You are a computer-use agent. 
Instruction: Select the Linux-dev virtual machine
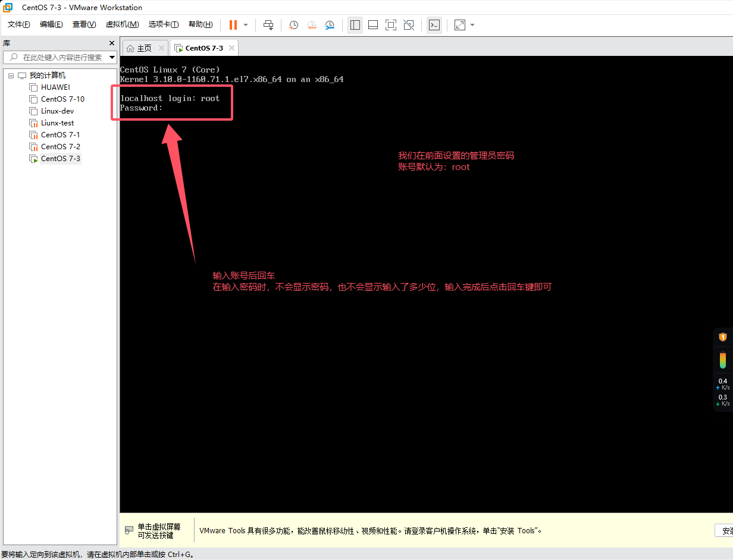click(57, 111)
